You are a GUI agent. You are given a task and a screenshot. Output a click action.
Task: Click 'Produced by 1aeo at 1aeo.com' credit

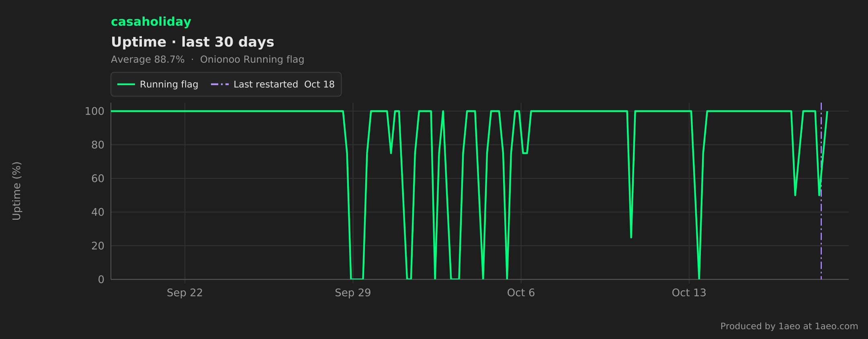789,326
